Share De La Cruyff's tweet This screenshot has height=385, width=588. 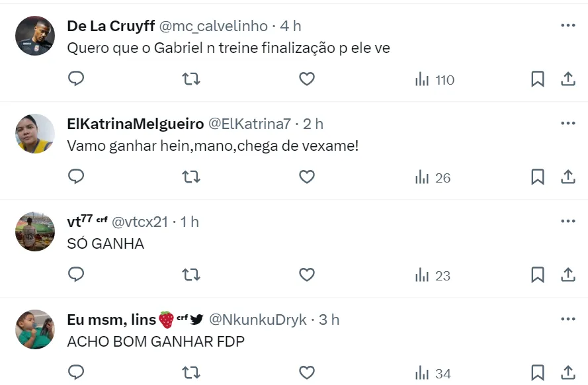[567, 79]
